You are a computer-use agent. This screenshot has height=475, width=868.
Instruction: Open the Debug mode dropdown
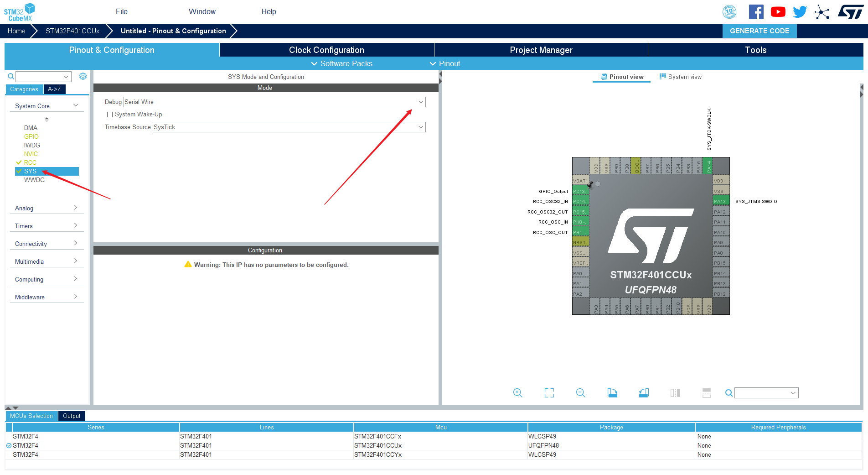(274, 102)
